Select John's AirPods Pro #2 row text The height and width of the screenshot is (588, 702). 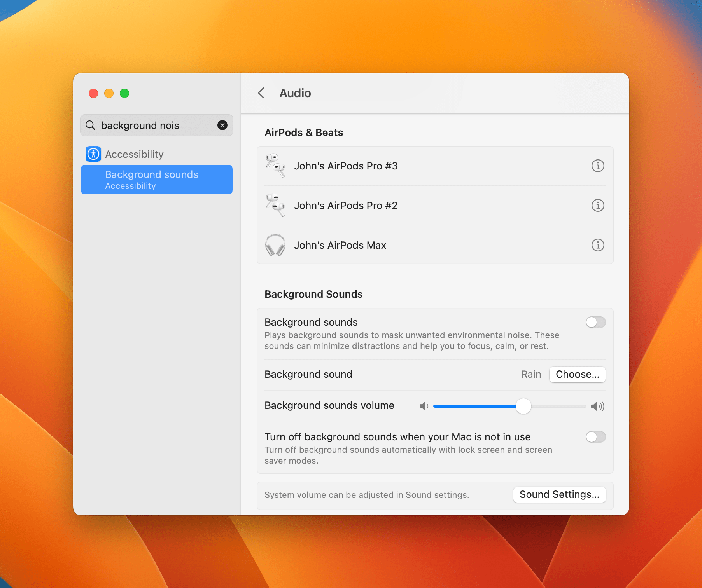(x=346, y=205)
